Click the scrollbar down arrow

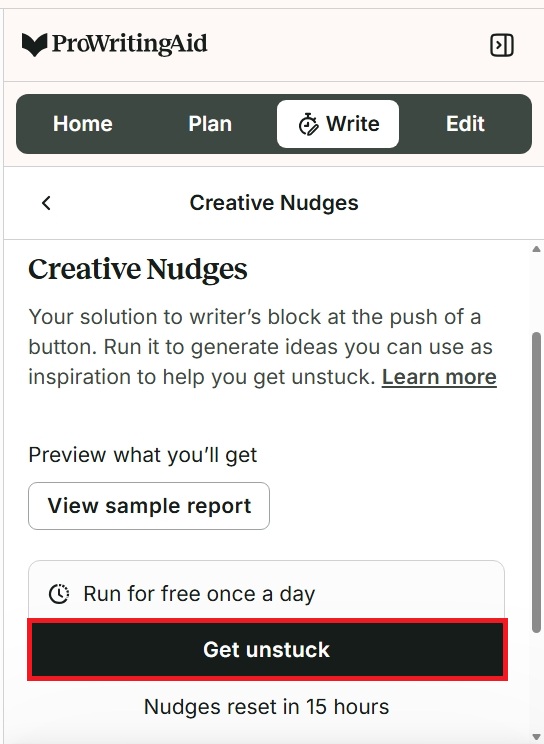point(536,736)
